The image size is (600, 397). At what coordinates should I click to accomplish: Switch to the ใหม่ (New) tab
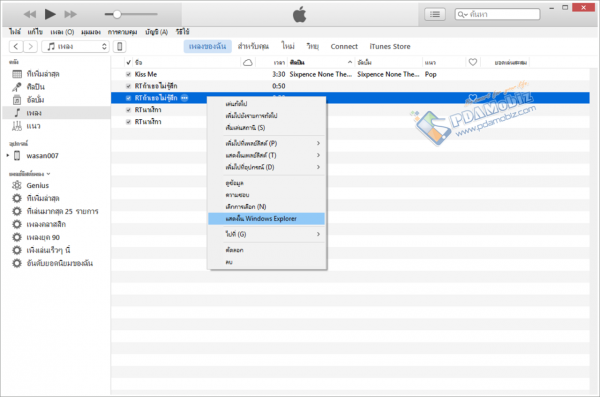288,46
